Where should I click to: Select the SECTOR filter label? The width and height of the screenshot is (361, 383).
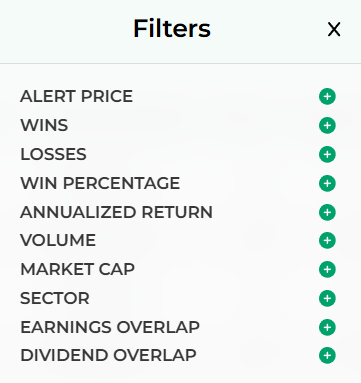(x=55, y=298)
